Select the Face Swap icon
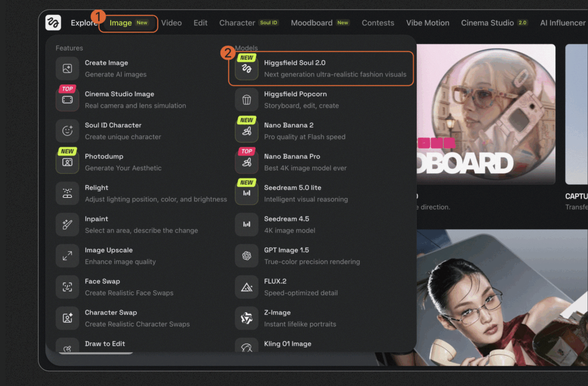Image resolution: width=588 pixels, height=386 pixels. pos(67,287)
